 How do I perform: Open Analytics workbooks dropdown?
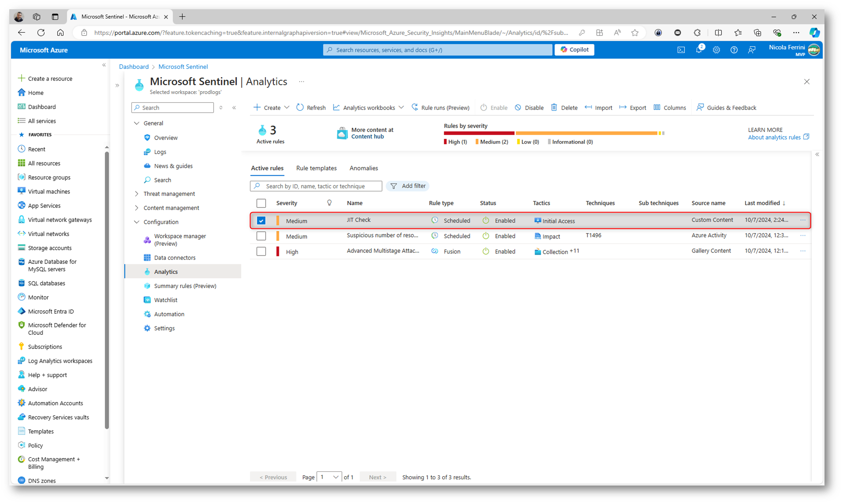coord(368,107)
